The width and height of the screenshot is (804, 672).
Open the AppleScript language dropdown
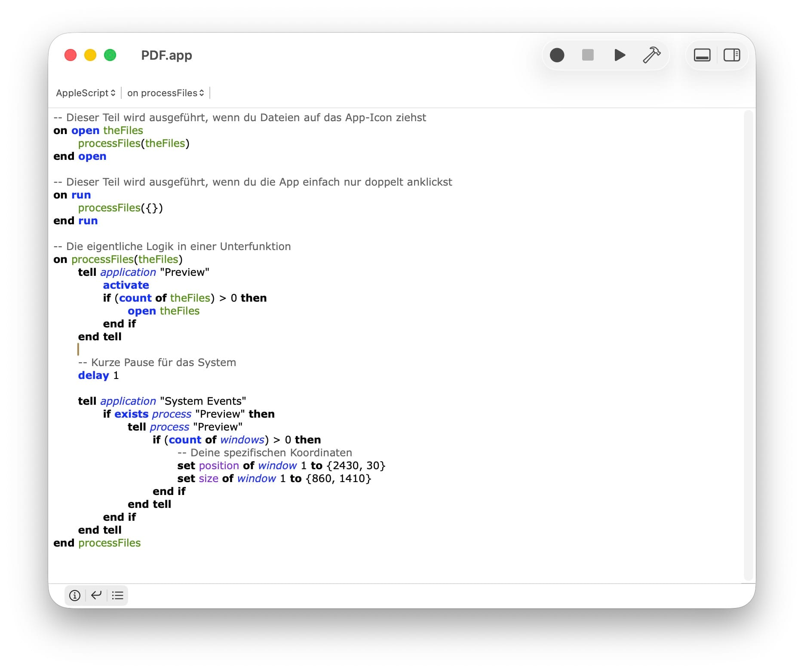(x=86, y=93)
